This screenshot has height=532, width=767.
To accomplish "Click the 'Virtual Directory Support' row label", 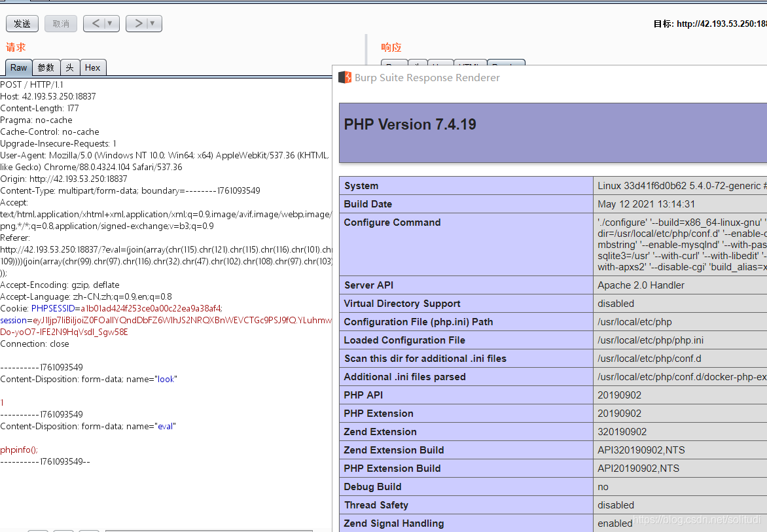I will [x=402, y=304].
